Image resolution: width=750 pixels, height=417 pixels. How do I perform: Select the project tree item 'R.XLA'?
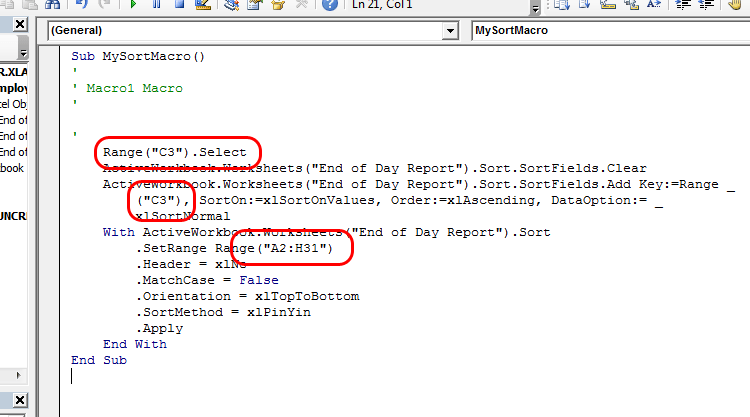(x=13, y=72)
